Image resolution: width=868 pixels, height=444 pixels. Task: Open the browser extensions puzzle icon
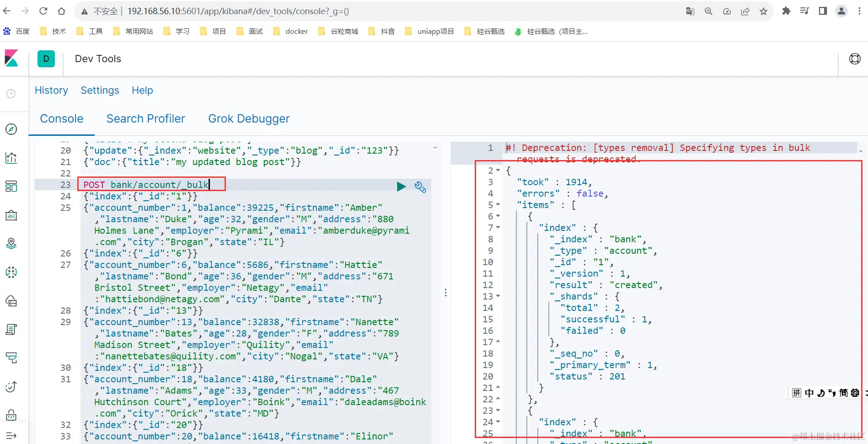click(x=786, y=11)
